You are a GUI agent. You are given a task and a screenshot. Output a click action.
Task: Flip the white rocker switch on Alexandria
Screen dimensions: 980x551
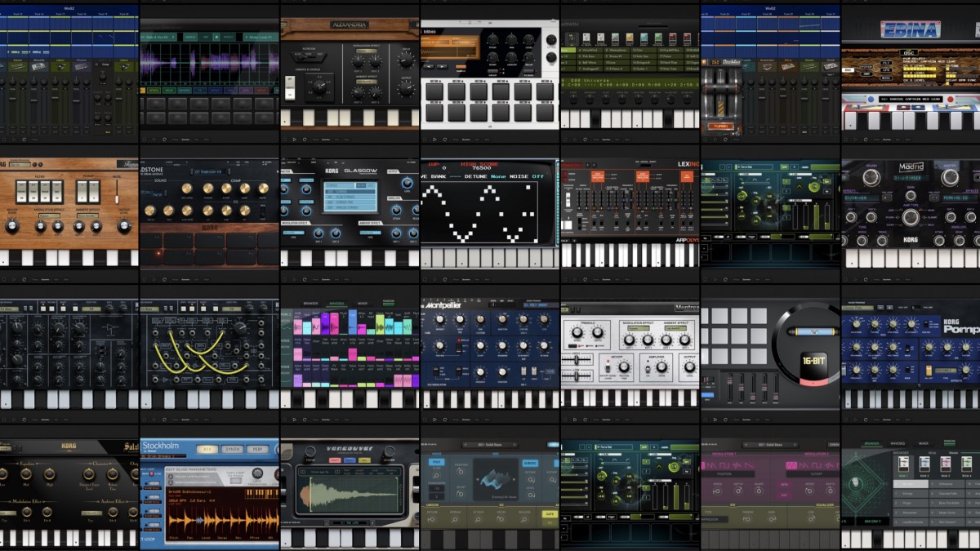pos(290,87)
